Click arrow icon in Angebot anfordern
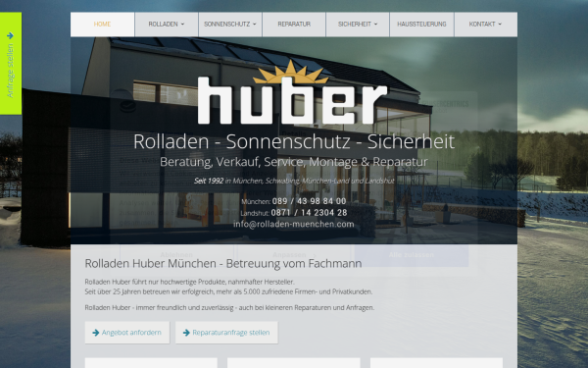 [96, 333]
